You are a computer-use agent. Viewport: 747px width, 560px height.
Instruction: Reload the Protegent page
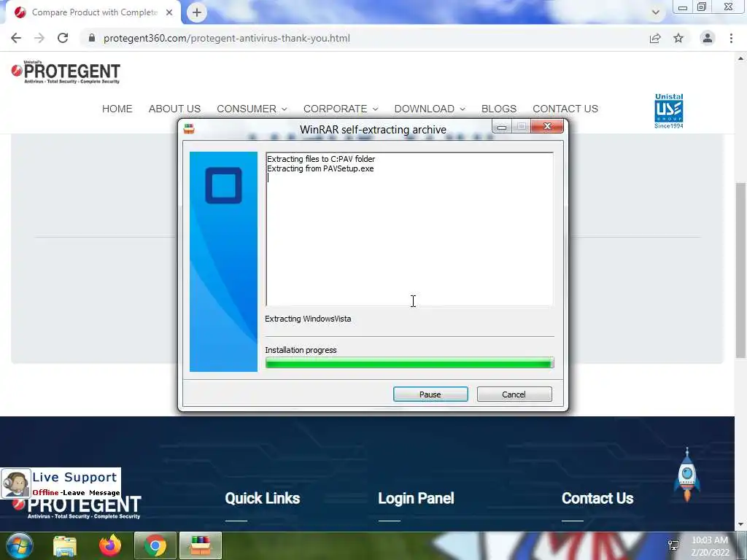point(63,38)
